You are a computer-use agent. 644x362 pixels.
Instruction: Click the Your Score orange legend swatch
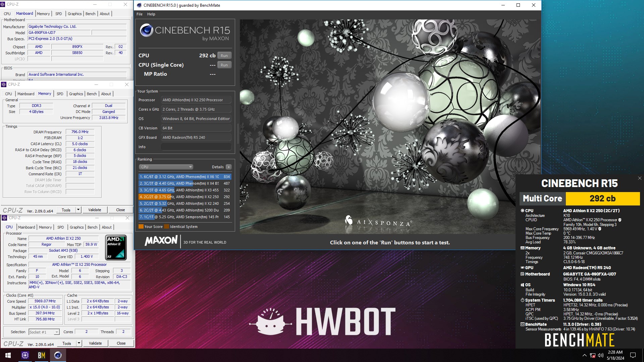tap(141, 227)
